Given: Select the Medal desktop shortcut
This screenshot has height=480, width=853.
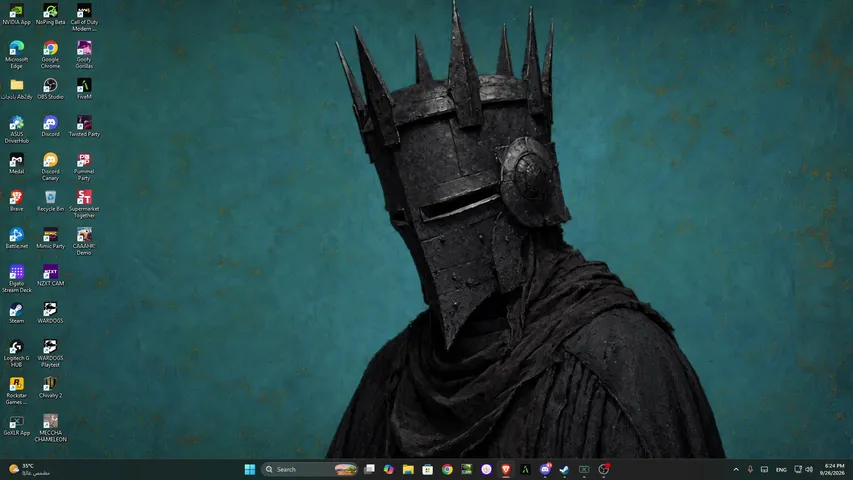Looking at the screenshot, I should (x=16, y=164).
